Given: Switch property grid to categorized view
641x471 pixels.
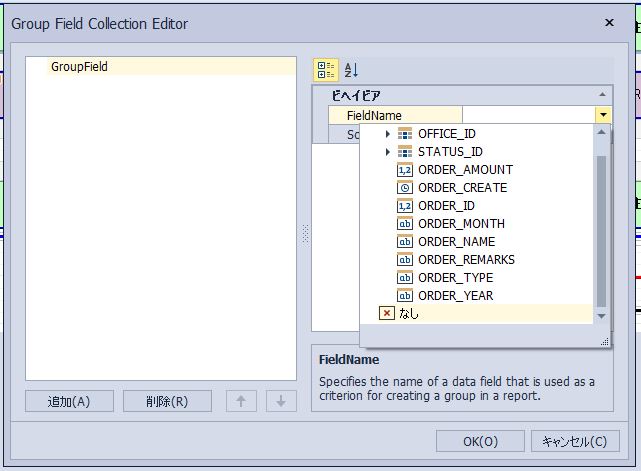Looking at the screenshot, I should [x=326, y=70].
